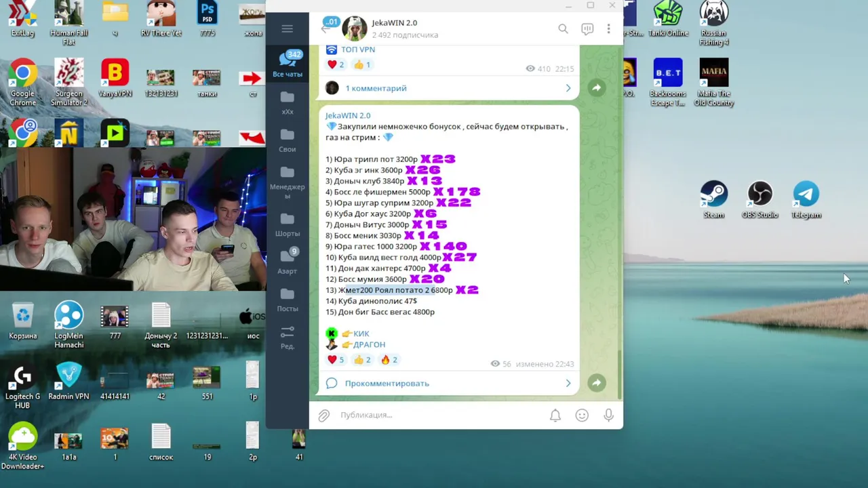The height and width of the screenshot is (488, 868).
Task: Select the Russian Fishing 4 icon
Action: click(x=713, y=22)
